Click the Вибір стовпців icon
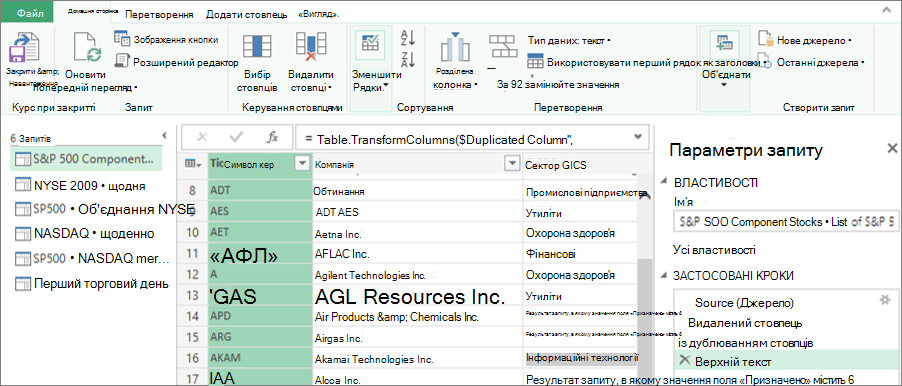 tap(257, 48)
